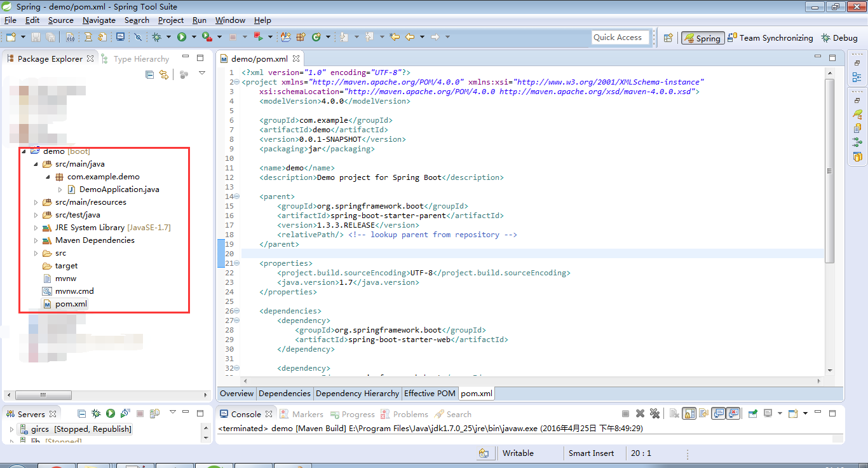Viewport: 868px width, 468px height.
Task: Open the Open Console dropdown arrow
Action: click(x=805, y=413)
